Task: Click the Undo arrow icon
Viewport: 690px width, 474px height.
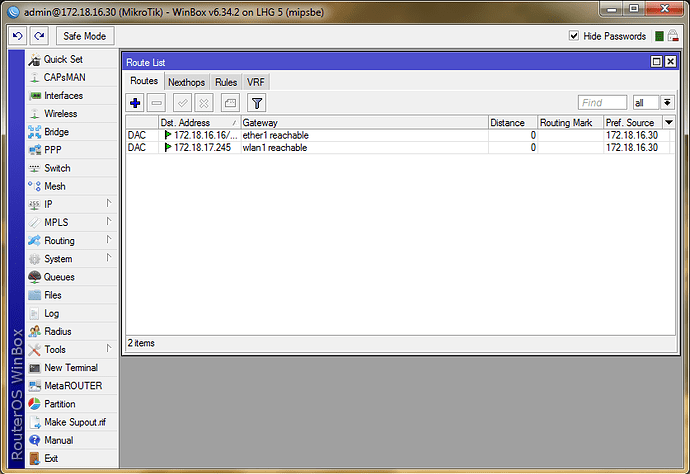Action: click(17, 36)
